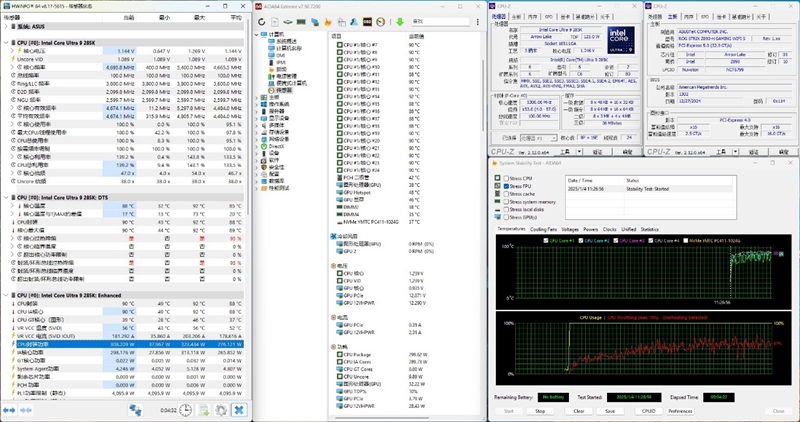Switch to the Clocks tab
Viewport: 800px width, 422px height.
click(x=609, y=230)
